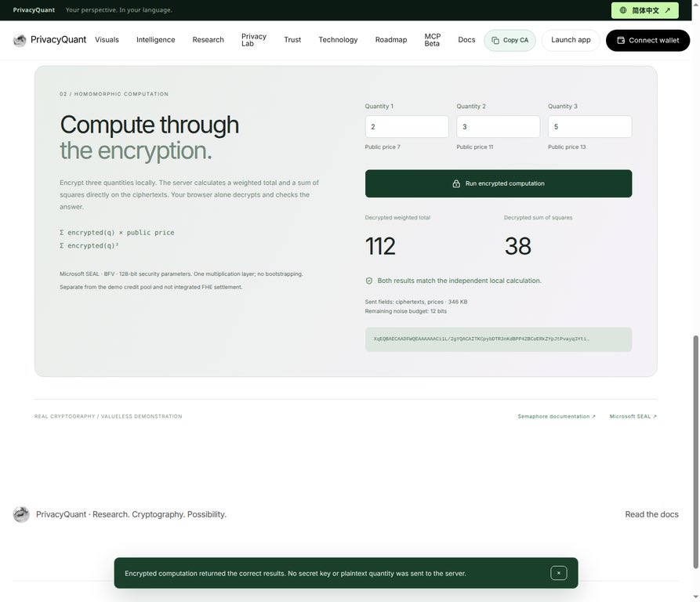The width and height of the screenshot is (700, 602).
Task: Click the scrollbar down arrow
Action: pos(695,597)
